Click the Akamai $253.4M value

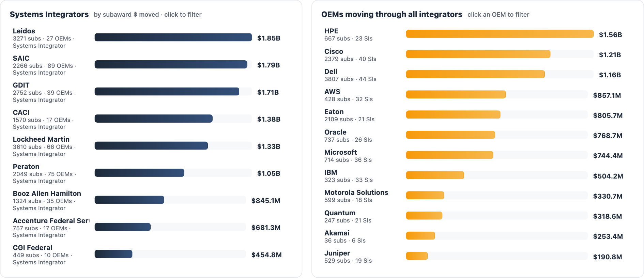(x=608, y=236)
